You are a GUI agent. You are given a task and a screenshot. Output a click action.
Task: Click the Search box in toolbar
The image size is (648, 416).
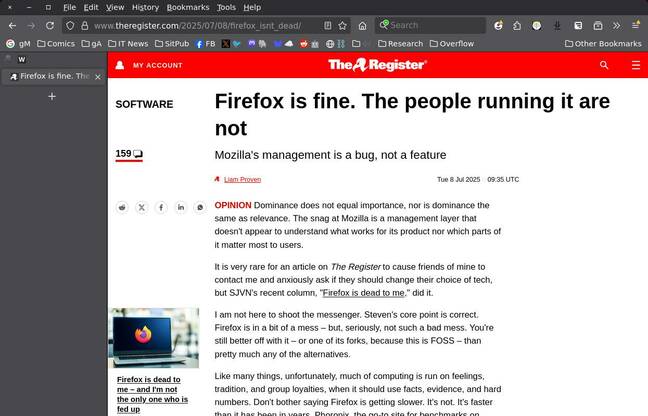430,26
